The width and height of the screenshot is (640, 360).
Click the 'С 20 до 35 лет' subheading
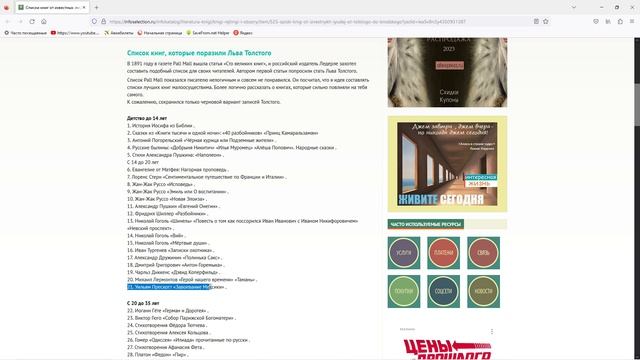[x=143, y=303]
